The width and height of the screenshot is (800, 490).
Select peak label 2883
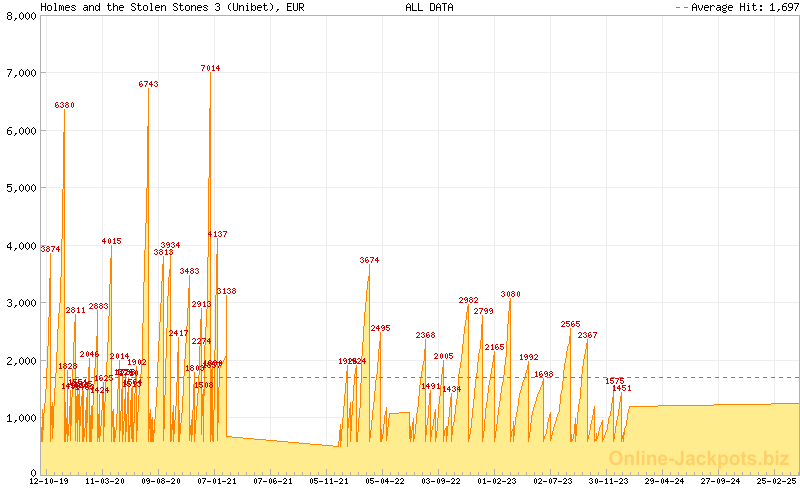point(98,306)
